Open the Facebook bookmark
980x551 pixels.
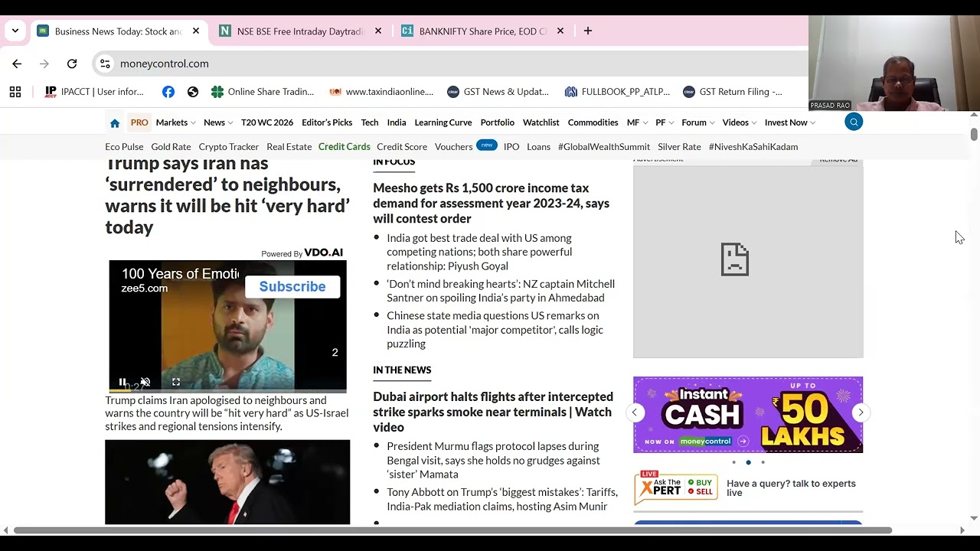(168, 92)
